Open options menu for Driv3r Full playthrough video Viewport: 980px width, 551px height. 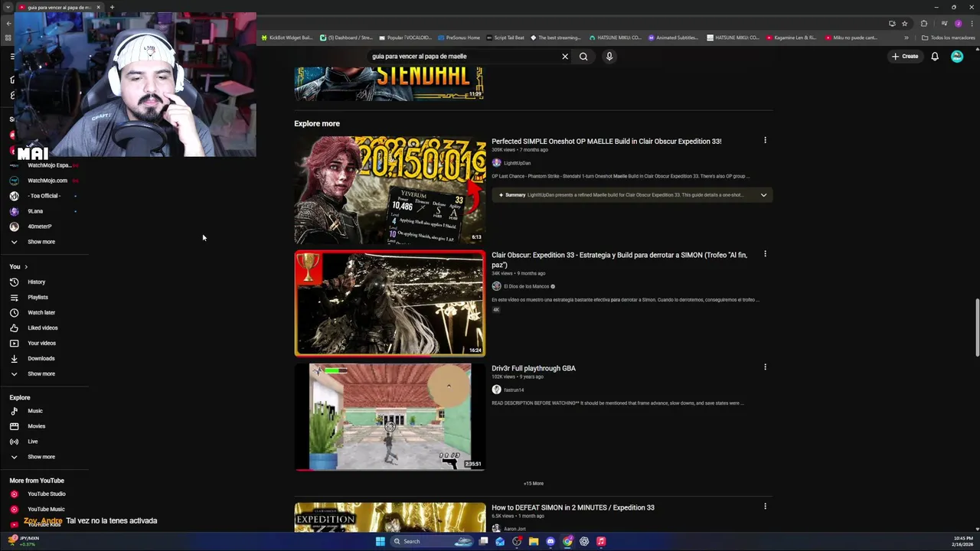(x=765, y=367)
